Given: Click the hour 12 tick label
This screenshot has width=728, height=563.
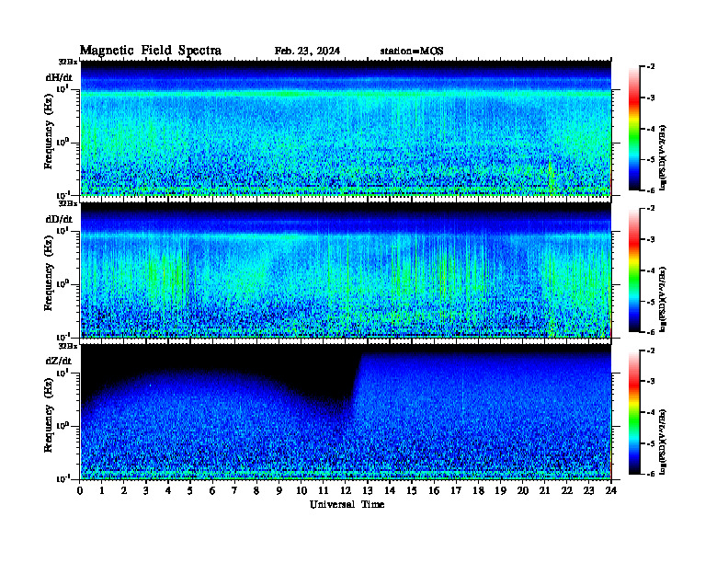Looking at the screenshot, I should pyautogui.click(x=346, y=490).
